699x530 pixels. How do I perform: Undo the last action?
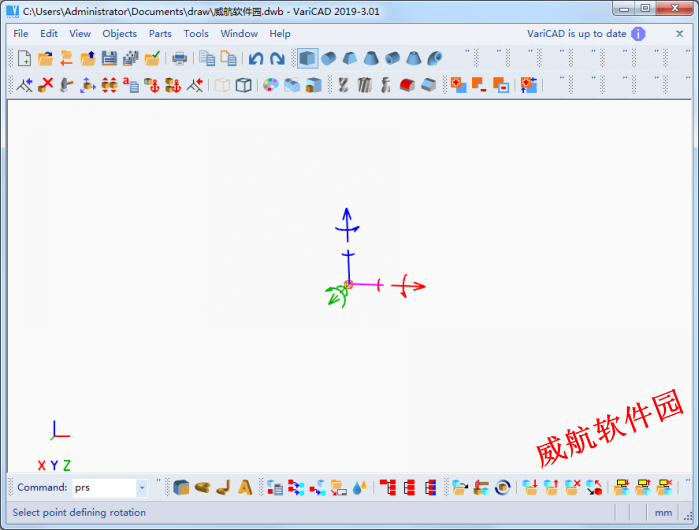click(x=256, y=58)
